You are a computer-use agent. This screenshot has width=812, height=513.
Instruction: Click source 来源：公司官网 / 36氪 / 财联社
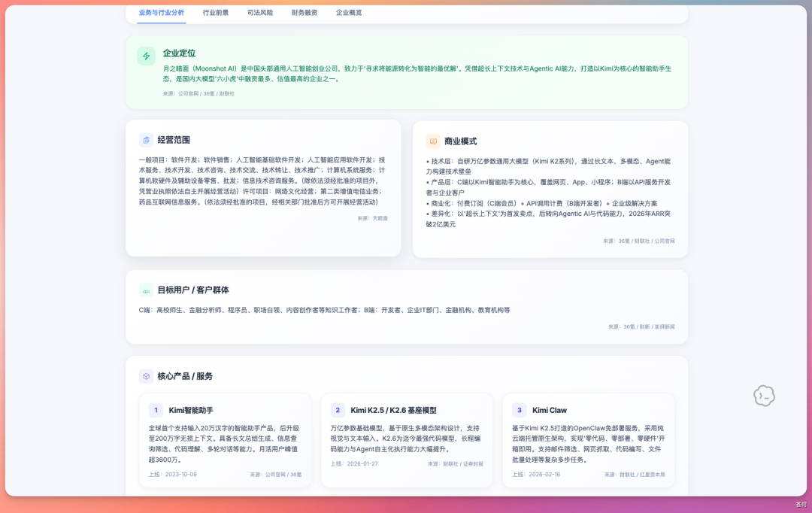198,94
